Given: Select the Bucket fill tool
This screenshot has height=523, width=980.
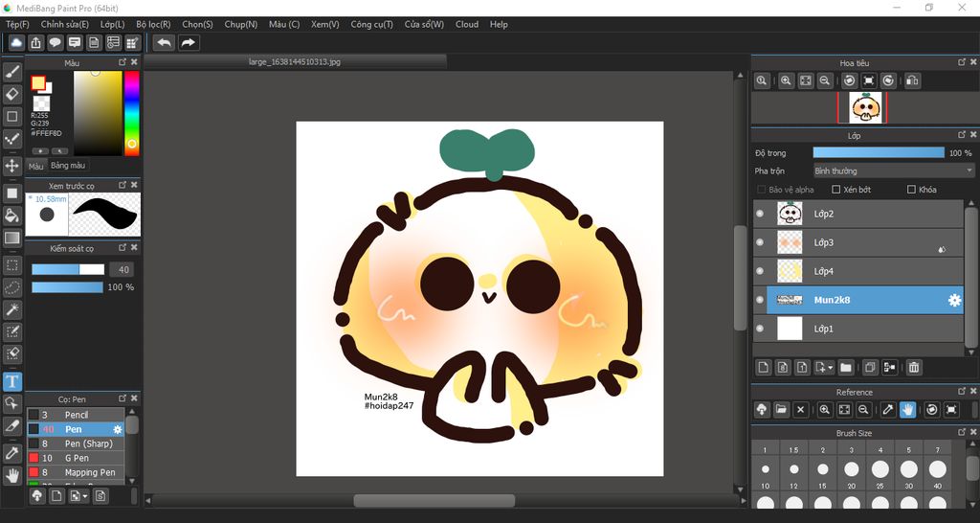Looking at the screenshot, I should pos(12,216).
